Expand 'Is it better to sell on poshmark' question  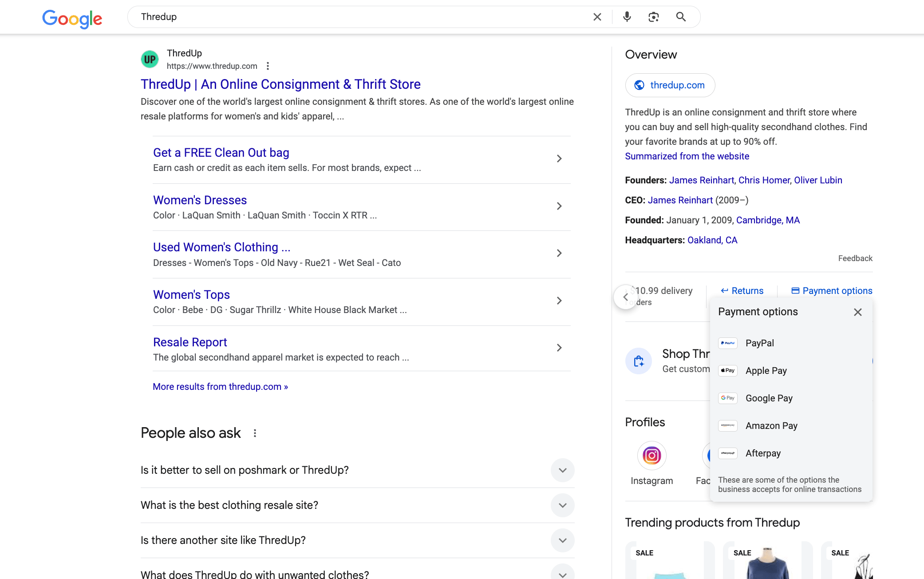pos(562,470)
